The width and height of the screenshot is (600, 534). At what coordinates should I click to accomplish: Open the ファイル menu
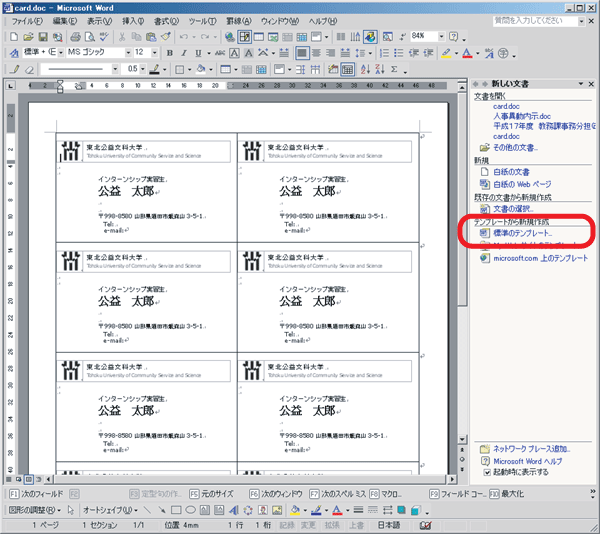26,21
